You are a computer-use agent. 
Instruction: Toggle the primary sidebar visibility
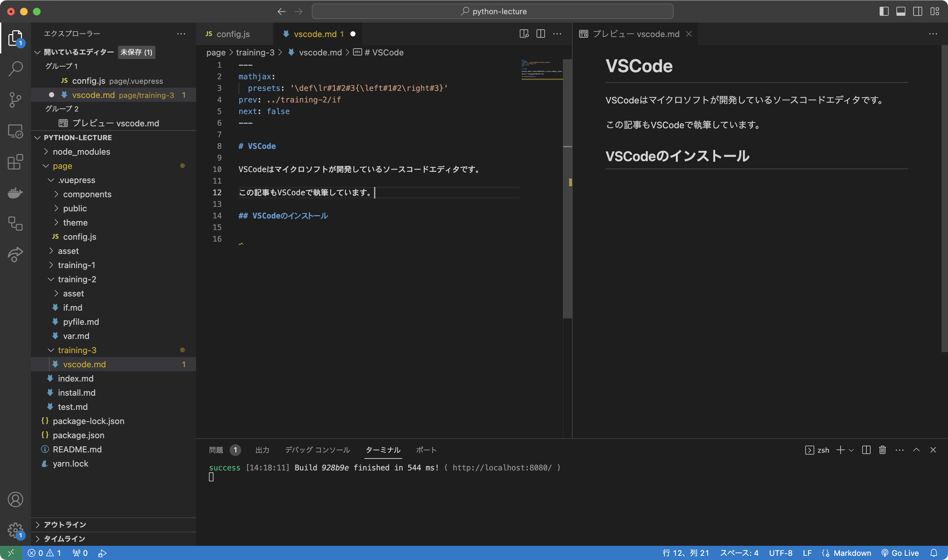(884, 11)
